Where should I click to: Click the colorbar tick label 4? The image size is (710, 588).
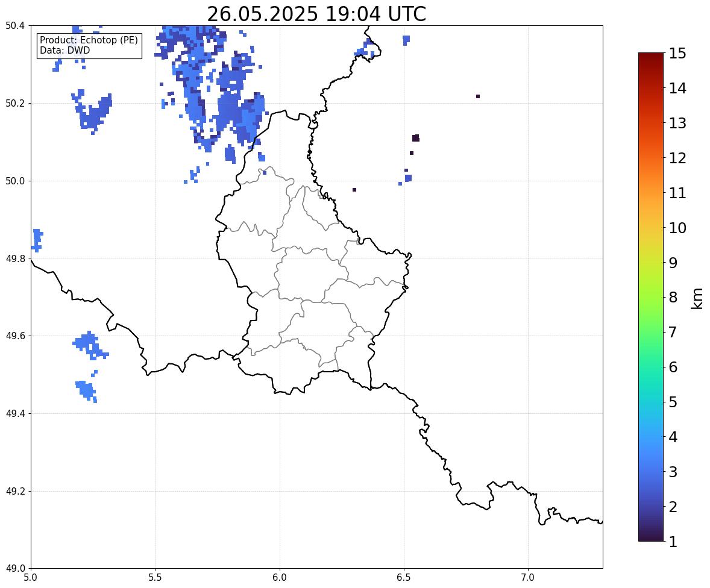click(x=673, y=436)
